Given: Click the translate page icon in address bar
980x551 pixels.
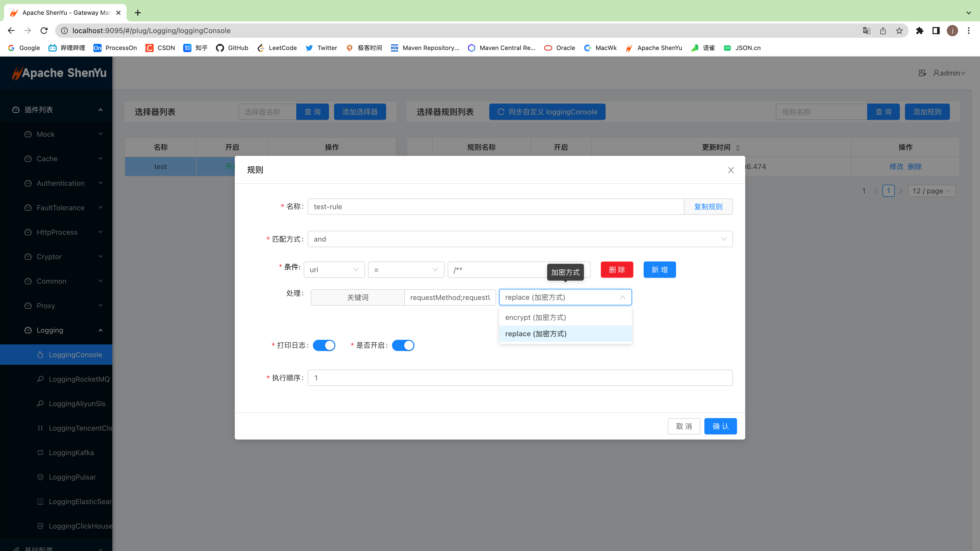Looking at the screenshot, I should pos(866,30).
